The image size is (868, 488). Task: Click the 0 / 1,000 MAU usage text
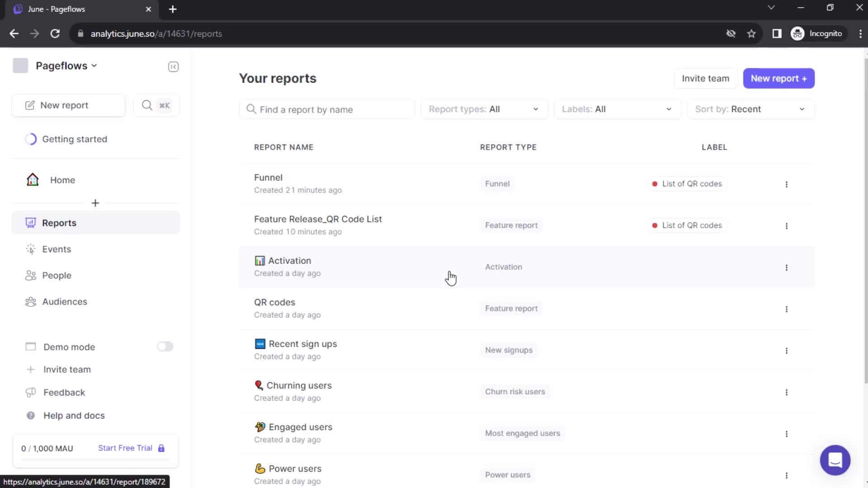pos(47,448)
